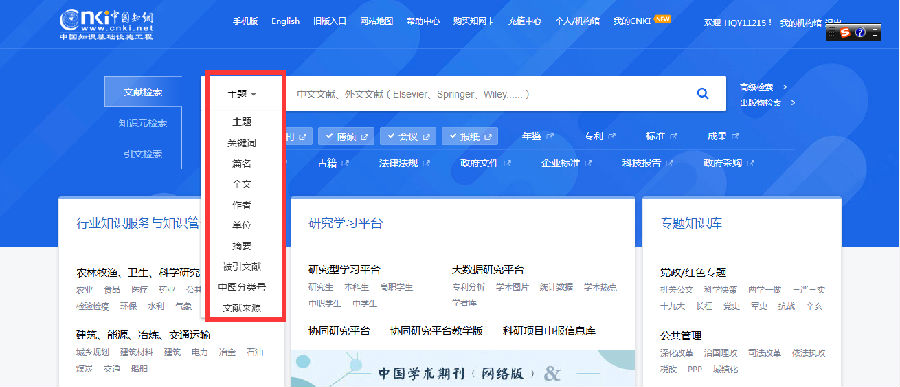Choose 全文 from the dropdown list
The image size is (900, 387).
coord(242,184)
